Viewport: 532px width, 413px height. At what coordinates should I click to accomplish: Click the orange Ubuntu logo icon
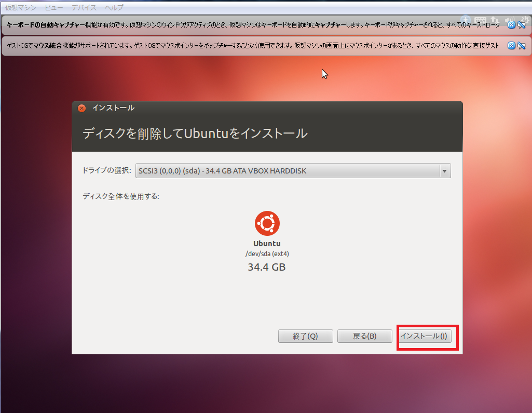pyautogui.click(x=267, y=223)
